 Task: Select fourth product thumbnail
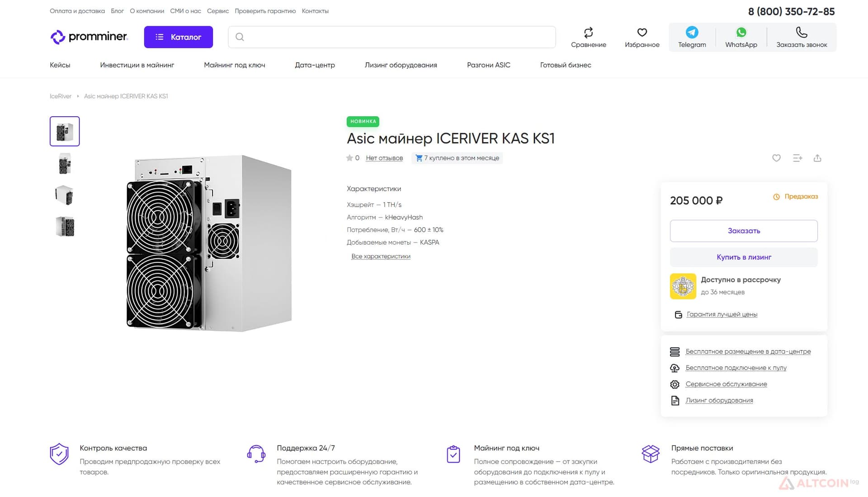coord(65,227)
